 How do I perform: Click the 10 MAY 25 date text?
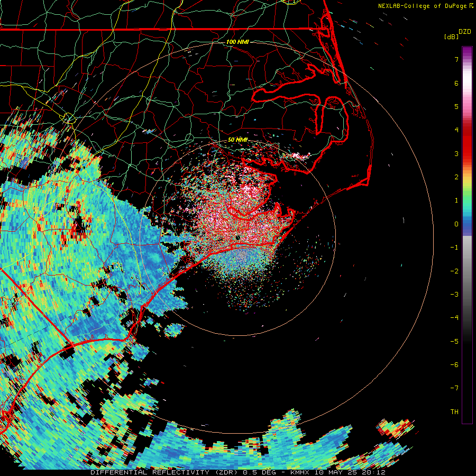(x=336, y=473)
